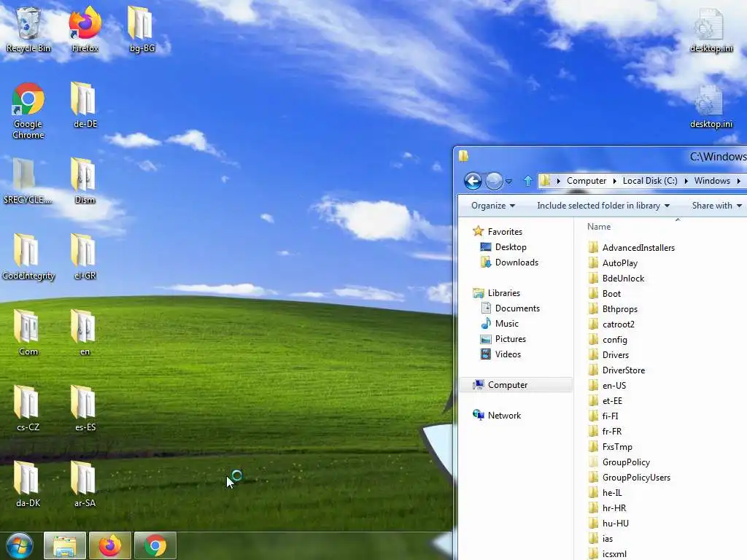747x560 pixels.
Task: Click Local Disk (C:) in address bar
Action: pos(650,181)
